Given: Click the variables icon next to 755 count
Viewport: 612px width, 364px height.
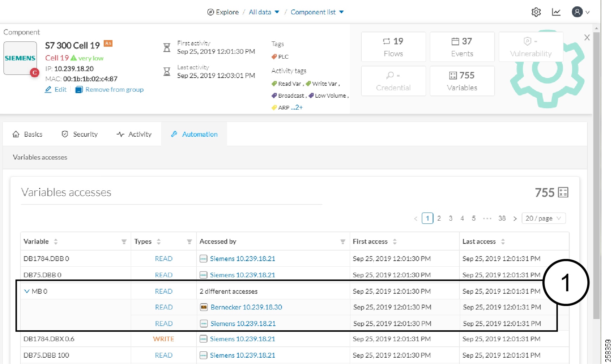Looking at the screenshot, I should (563, 192).
